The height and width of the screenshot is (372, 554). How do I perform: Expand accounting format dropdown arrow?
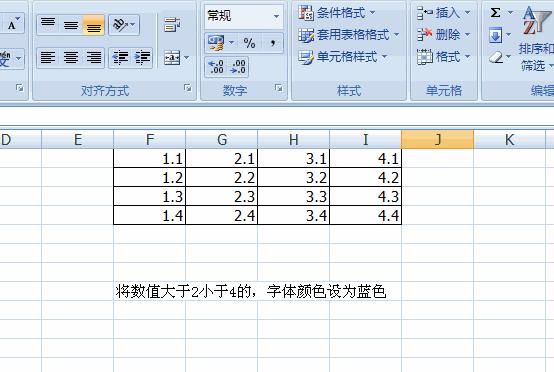coord(231,43)
